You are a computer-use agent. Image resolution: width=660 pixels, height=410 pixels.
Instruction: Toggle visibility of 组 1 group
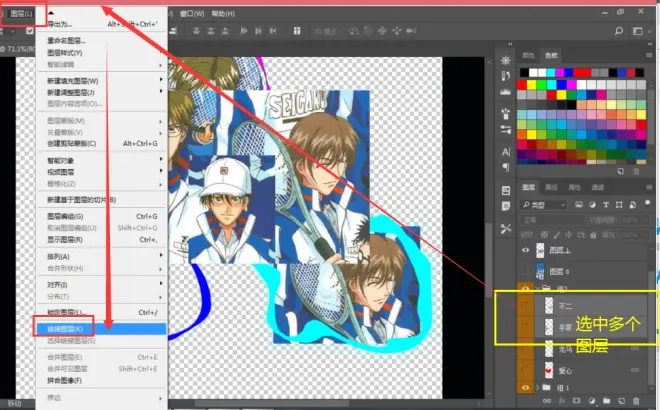tap(525, 387)
